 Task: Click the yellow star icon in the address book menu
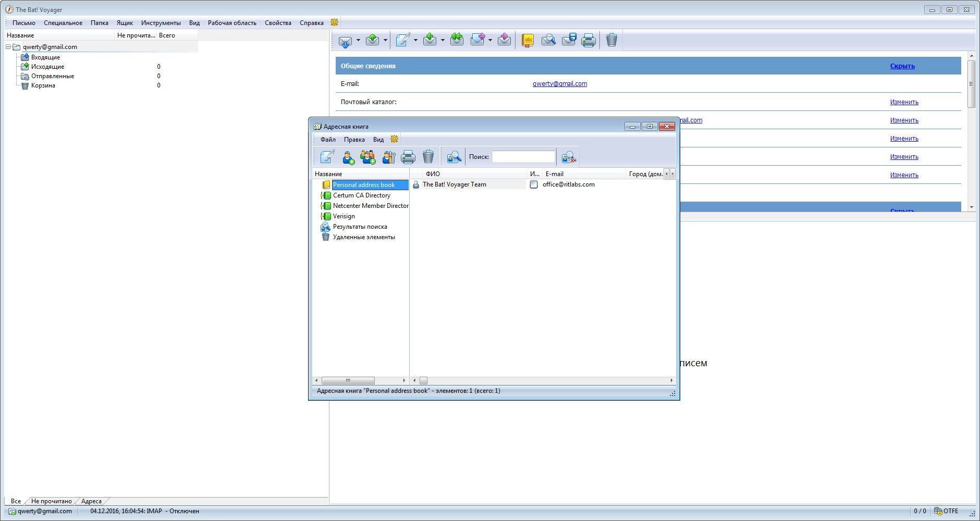(x=394, y=139)
